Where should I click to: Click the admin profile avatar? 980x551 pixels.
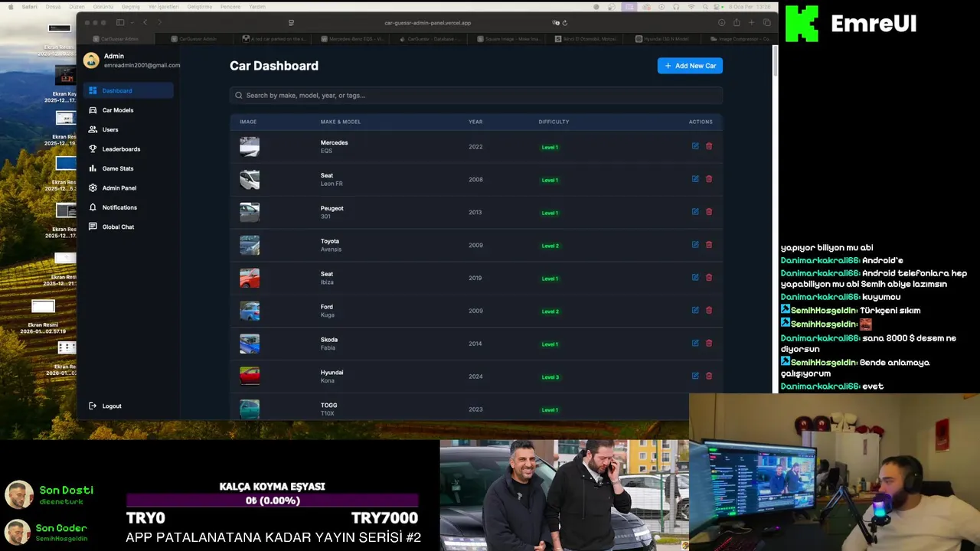91,60
